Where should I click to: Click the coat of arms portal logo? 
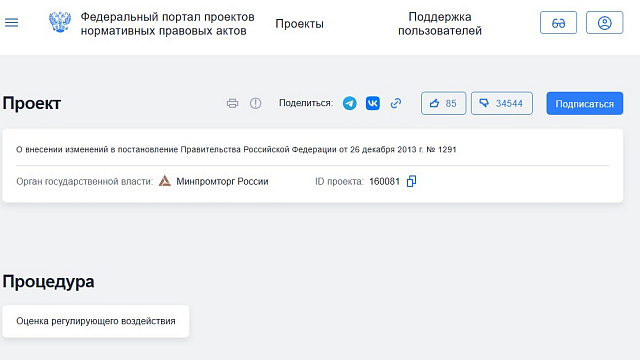(x=60, y=22)
